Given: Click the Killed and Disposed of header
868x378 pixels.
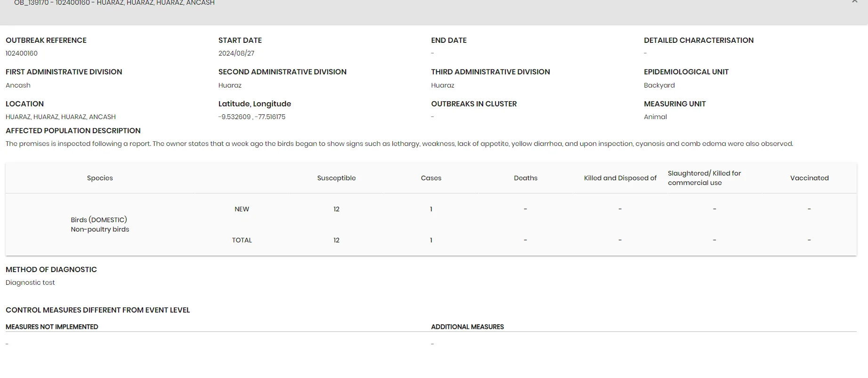Looking at the screenshot, I should pos(620,178).
